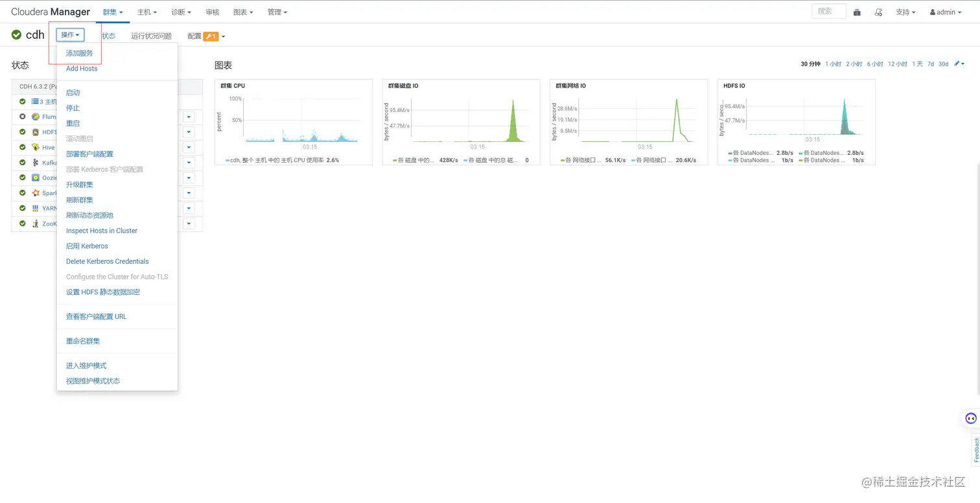Click the green health status icon of Oozie

point(23,178)
